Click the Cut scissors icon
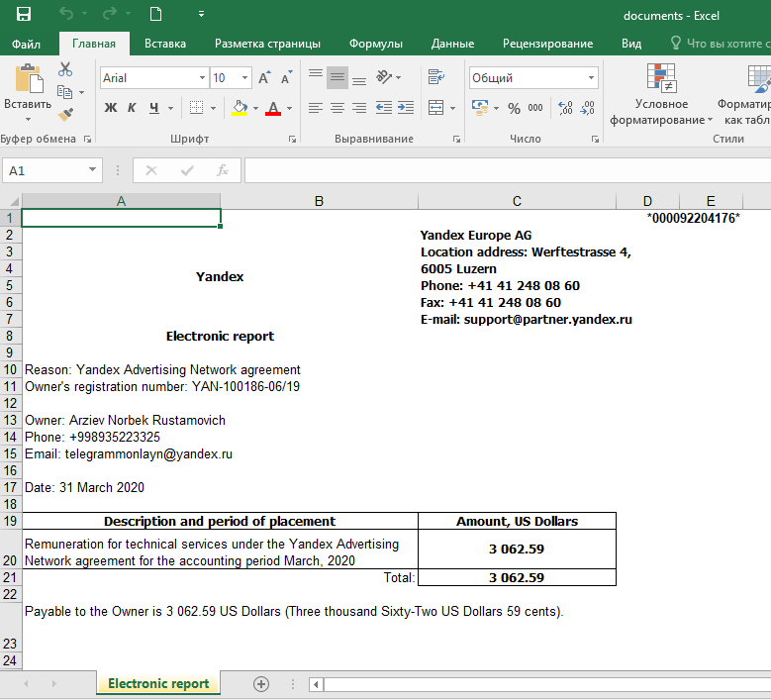 pyautogui.click(x=65, y=69)
